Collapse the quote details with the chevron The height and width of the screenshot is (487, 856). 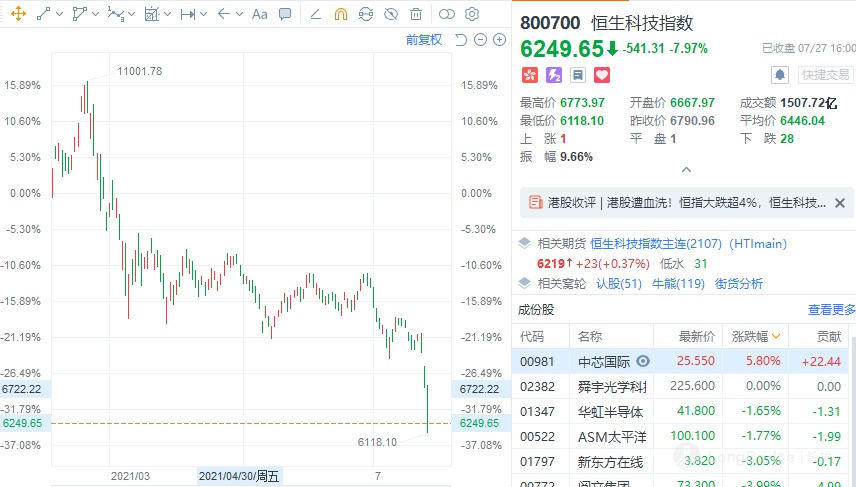686,170
